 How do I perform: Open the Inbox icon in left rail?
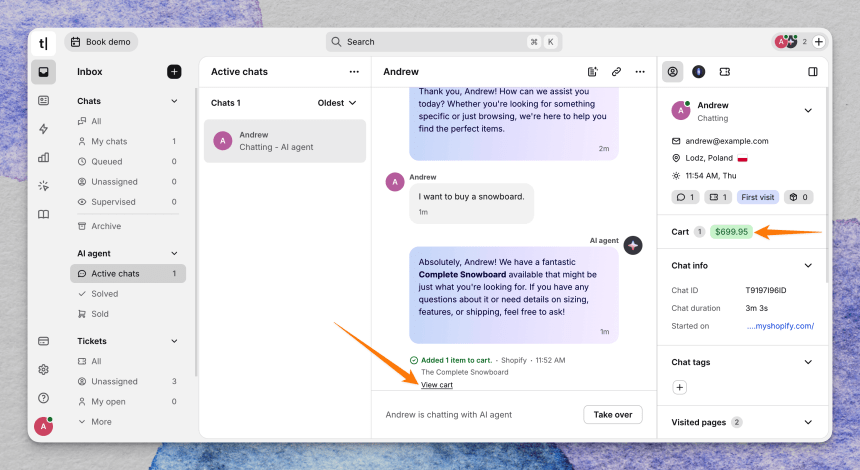tap(43, 72)
